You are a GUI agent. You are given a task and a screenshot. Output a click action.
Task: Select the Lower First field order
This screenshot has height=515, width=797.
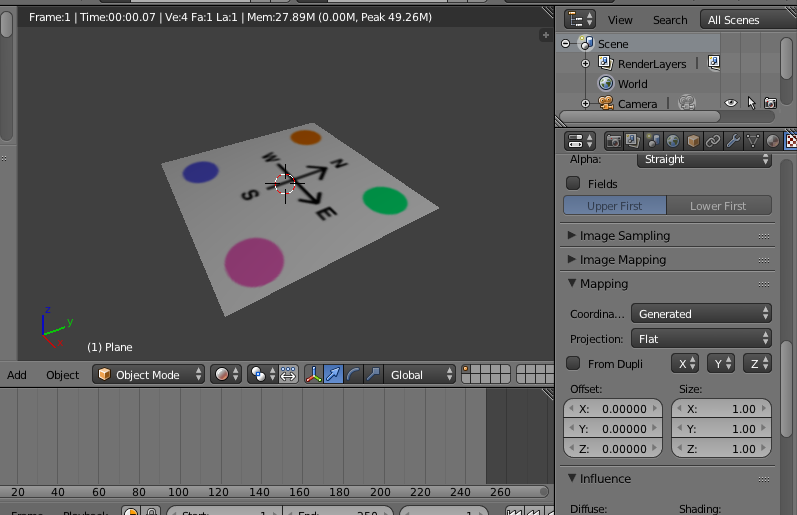pos(719,206)
